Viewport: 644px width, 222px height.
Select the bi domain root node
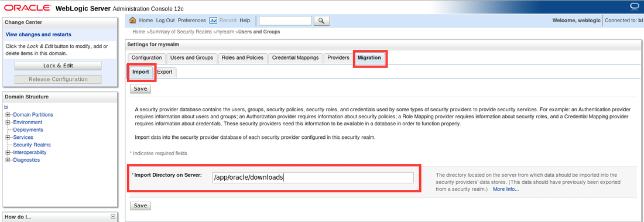click(6, 107)
